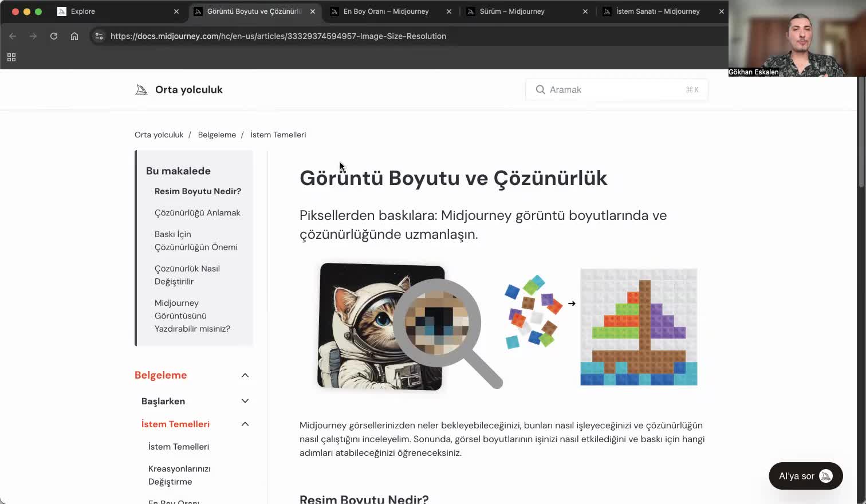Open İstem Temelleri sub-page link
This screenshot has height=504, width=866.
(x=179, y=447)
